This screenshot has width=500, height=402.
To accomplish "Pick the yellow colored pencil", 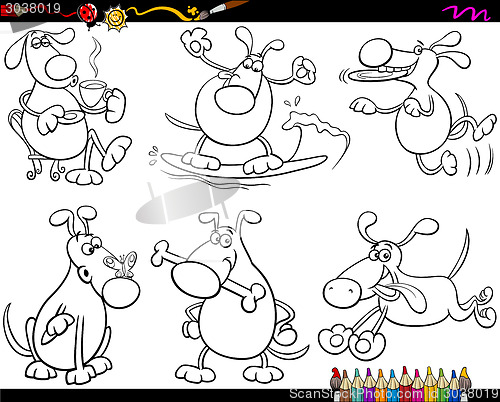I will (x=430, y=383).
